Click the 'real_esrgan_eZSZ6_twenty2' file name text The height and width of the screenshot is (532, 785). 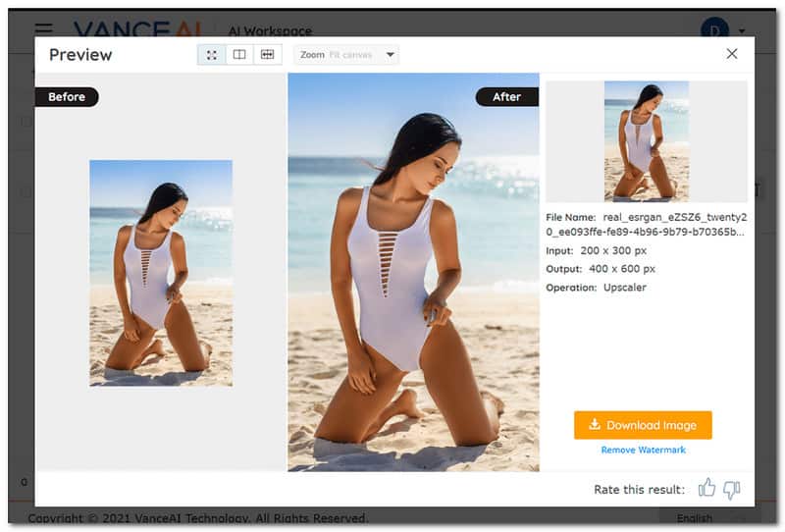675,217
